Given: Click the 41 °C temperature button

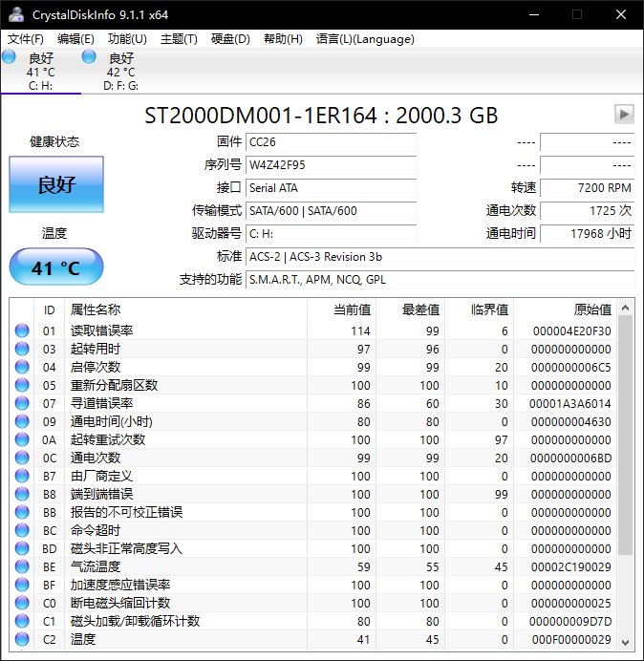Looking at the screenshot, I should point(56,267).
